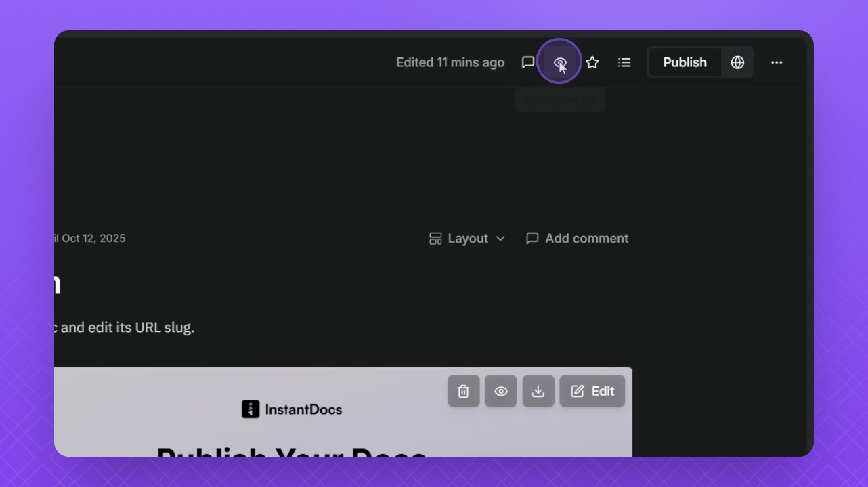Image resolution: width=868 pixels, height=487 pixels.
Task: Click the highlighted preview eye icon
Action: click(560, 62)
